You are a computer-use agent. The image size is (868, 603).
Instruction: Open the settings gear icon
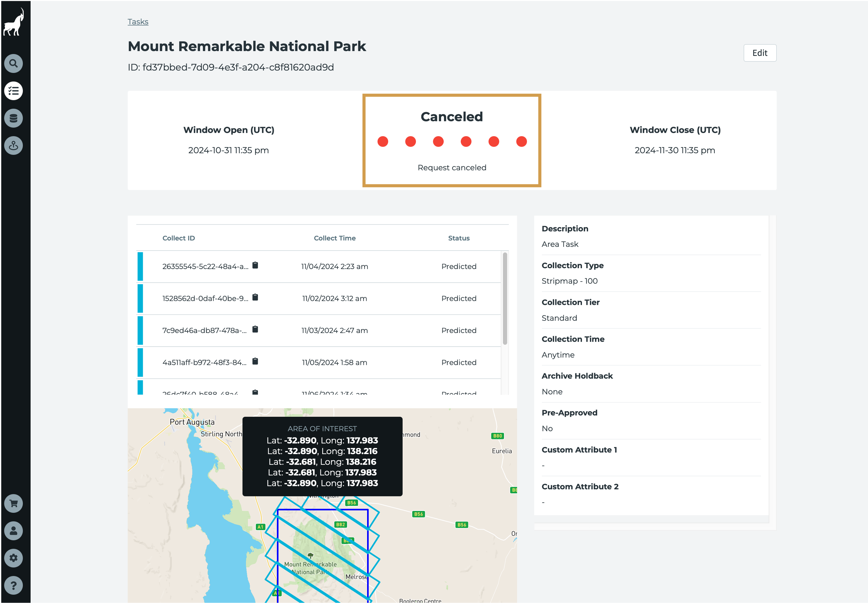click(x=14, y=558)
